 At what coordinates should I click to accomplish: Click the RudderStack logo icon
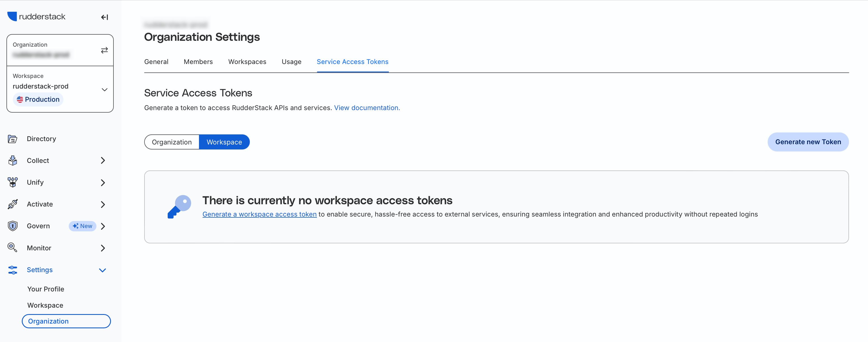(12, 16)
